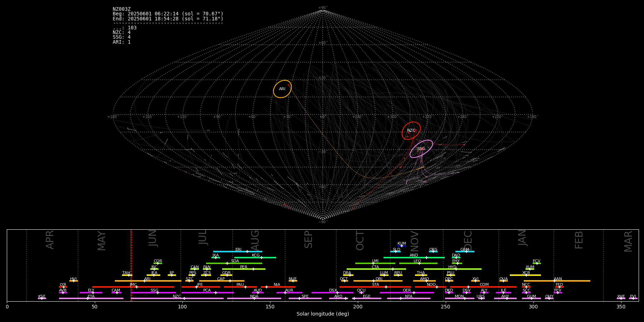Click the PER shower activity bar
This screenshot has width=644, height=322.
pos(244,269)
